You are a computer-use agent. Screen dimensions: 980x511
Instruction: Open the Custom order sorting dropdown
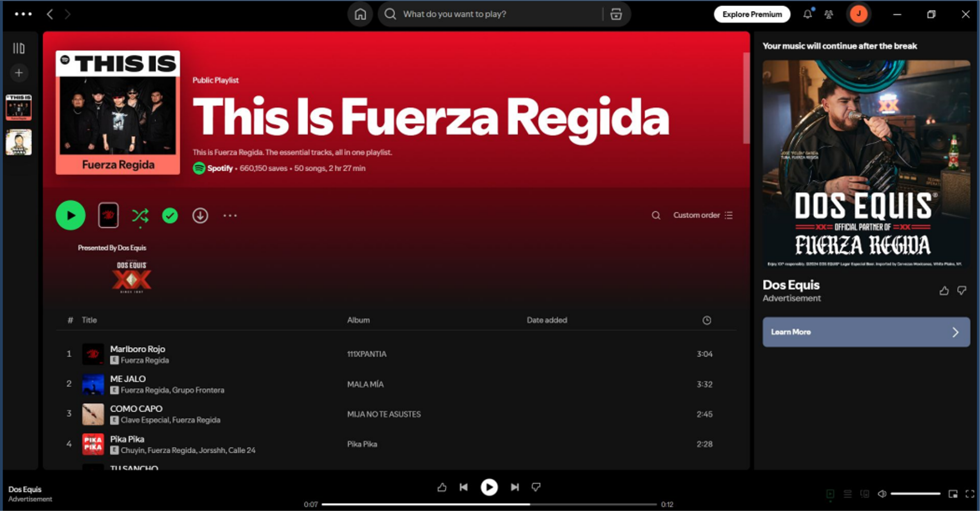700,215
